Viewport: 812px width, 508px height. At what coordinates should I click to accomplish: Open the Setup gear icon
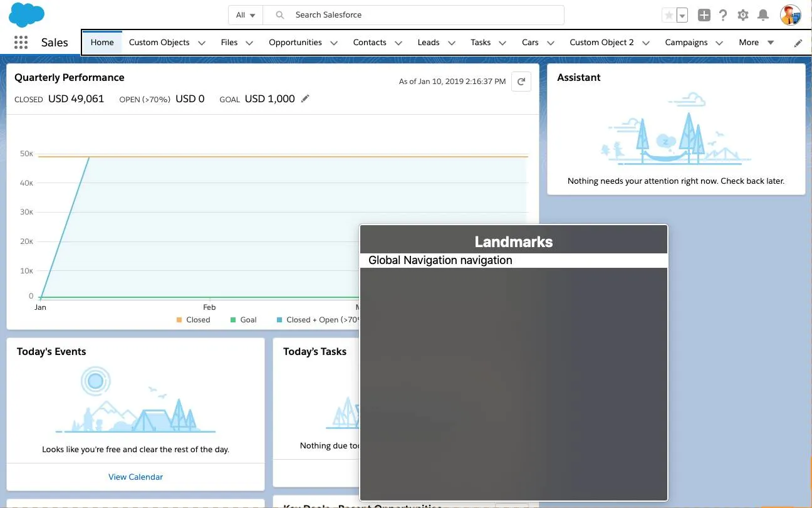coord(743,15)
